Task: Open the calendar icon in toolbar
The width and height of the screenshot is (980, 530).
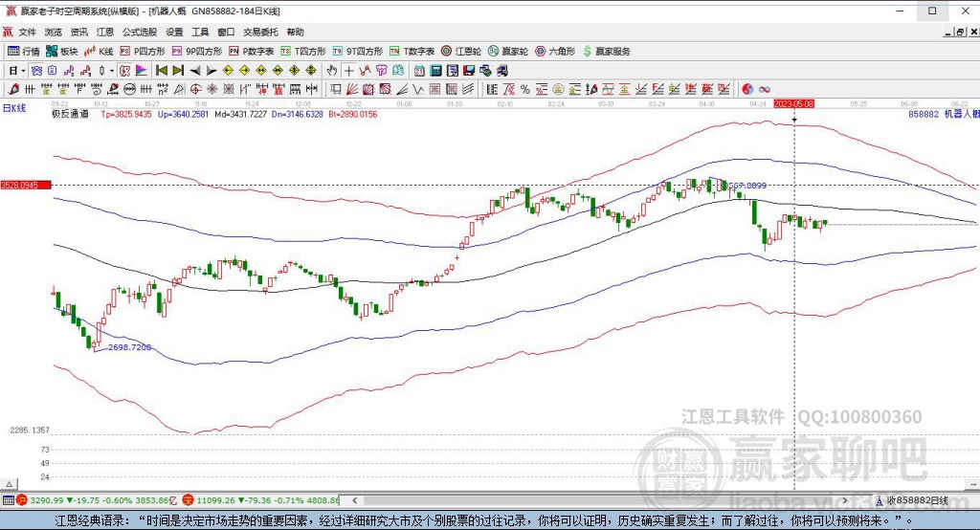Action: click(419, 71)
